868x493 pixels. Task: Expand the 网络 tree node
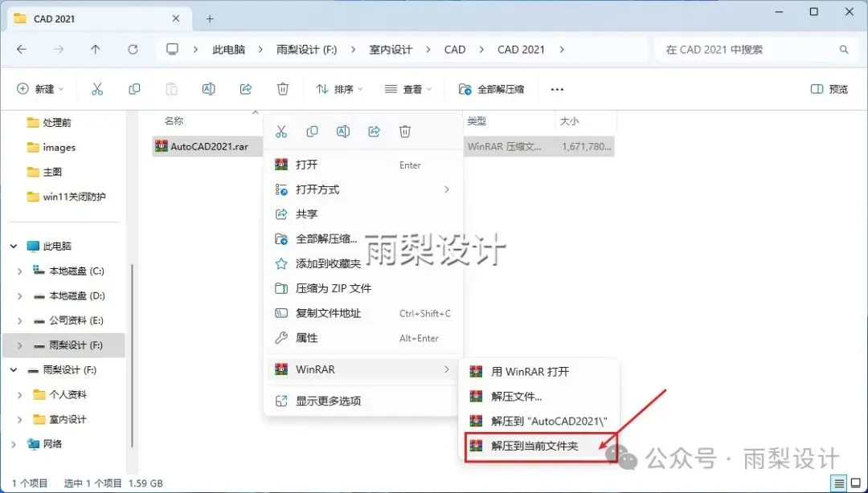tap(14, 444)
